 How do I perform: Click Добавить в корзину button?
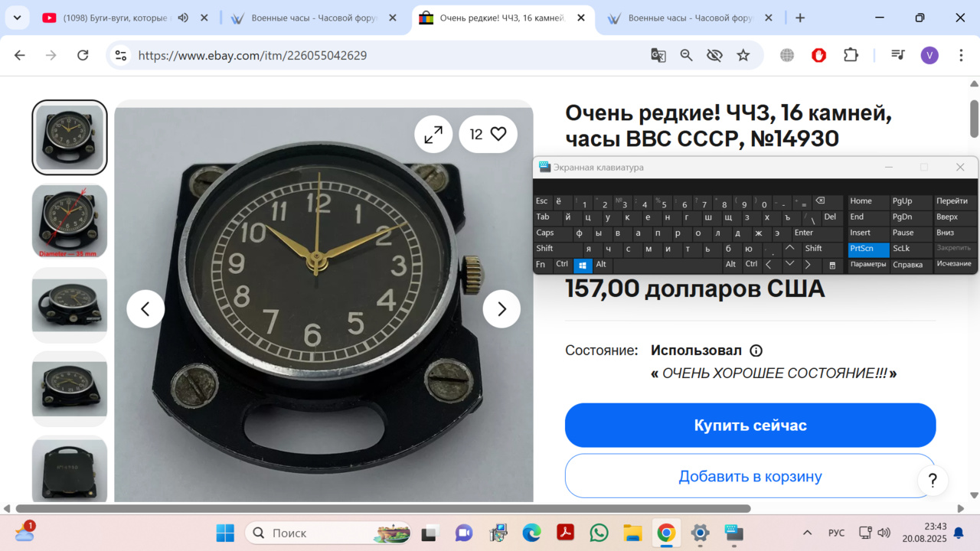[x=750, y=476]
